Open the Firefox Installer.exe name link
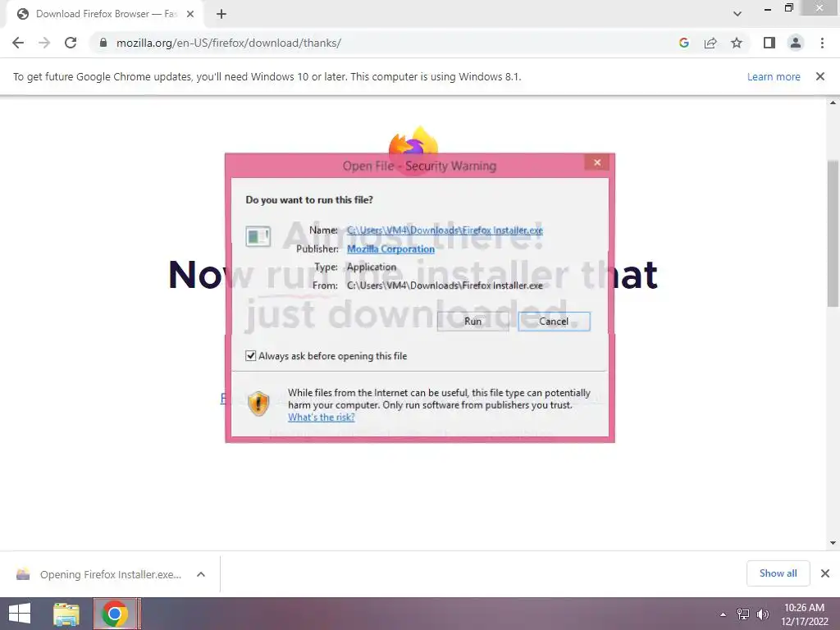The width and height of the screenshot is (840, 630). pyautogui.click(x=445, y=231)
